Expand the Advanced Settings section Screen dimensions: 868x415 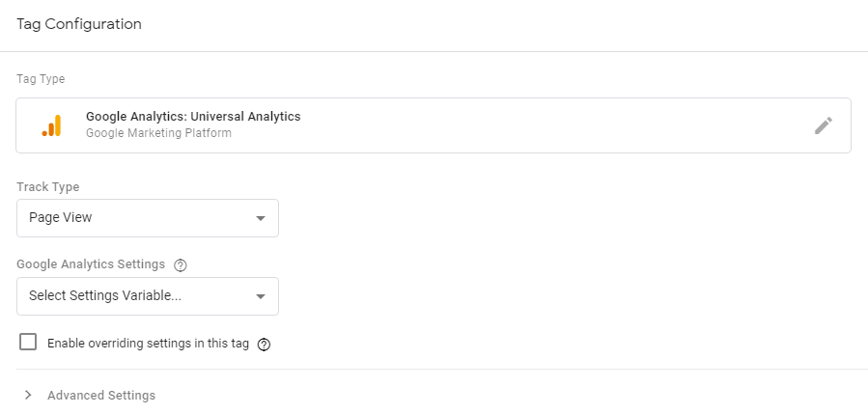(100, 395)
